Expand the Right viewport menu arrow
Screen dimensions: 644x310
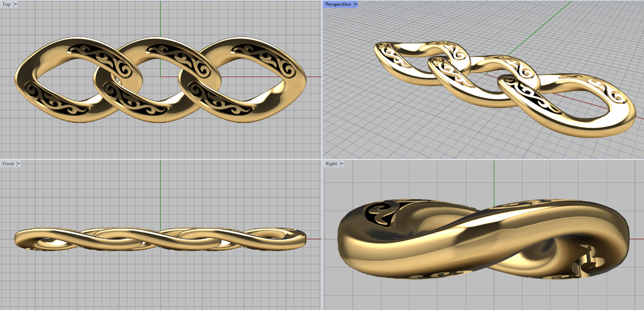tap(342, 164)
